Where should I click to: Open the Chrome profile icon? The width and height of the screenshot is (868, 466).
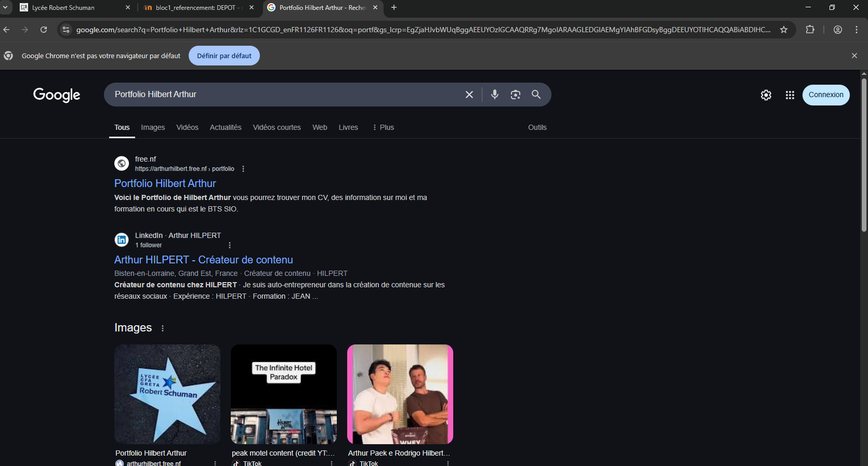tap(838, 30)
